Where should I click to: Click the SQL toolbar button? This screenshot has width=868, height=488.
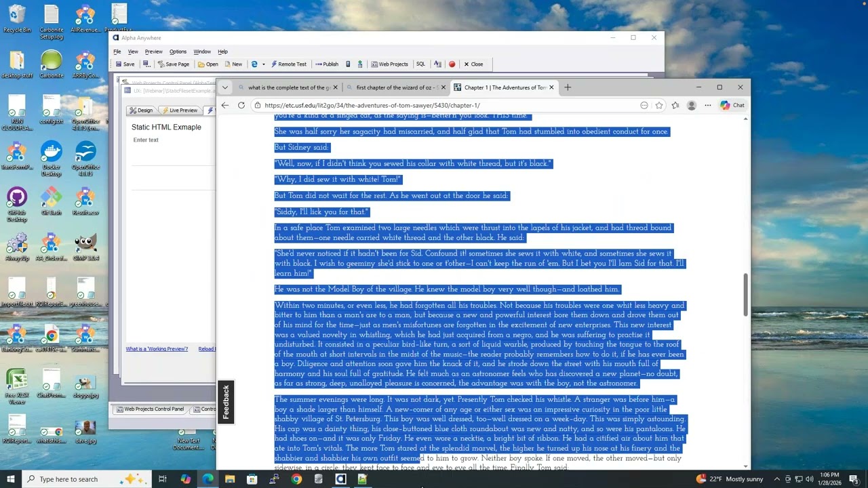(x=420, y=64)
